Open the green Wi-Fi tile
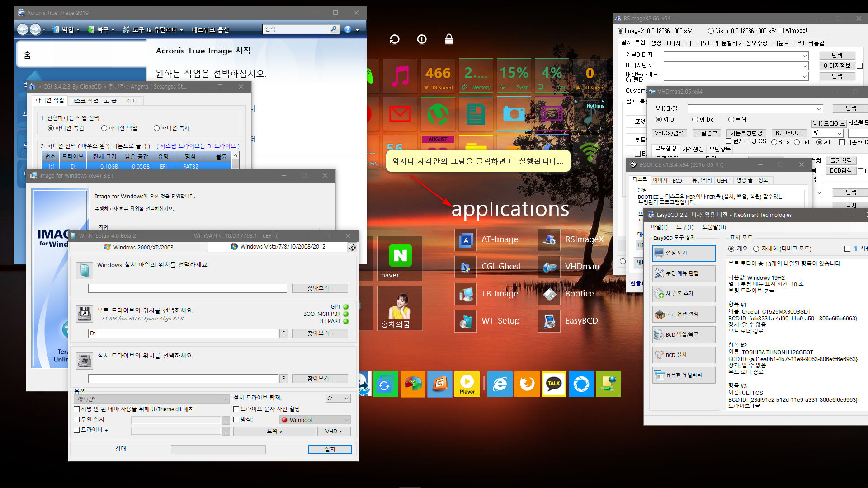The image size is (868, 488). point(590,151)
